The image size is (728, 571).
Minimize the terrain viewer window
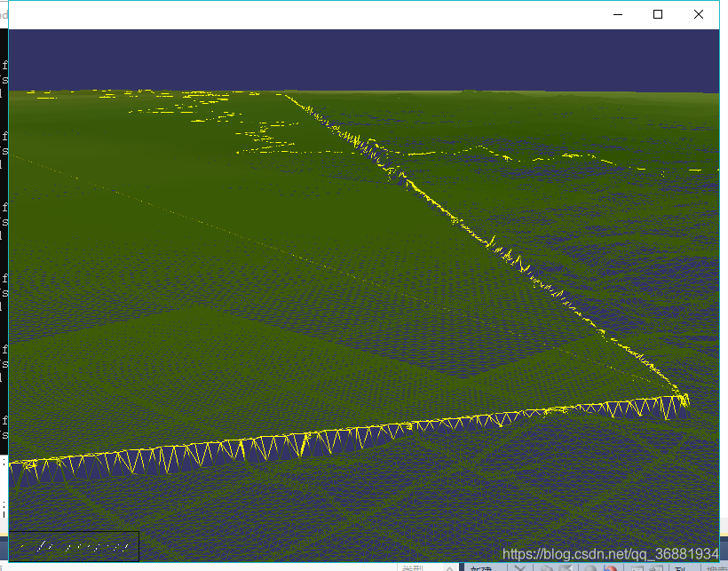click(x=618, y=15)
